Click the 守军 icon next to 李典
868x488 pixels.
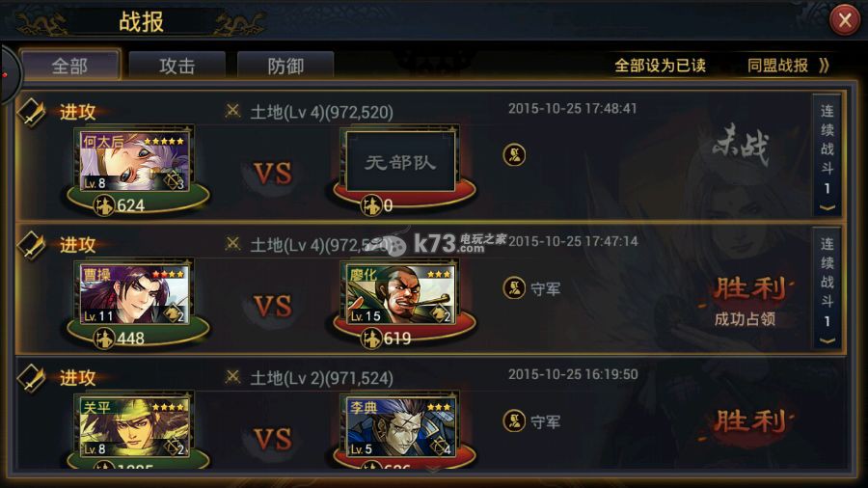click(514, 421)
